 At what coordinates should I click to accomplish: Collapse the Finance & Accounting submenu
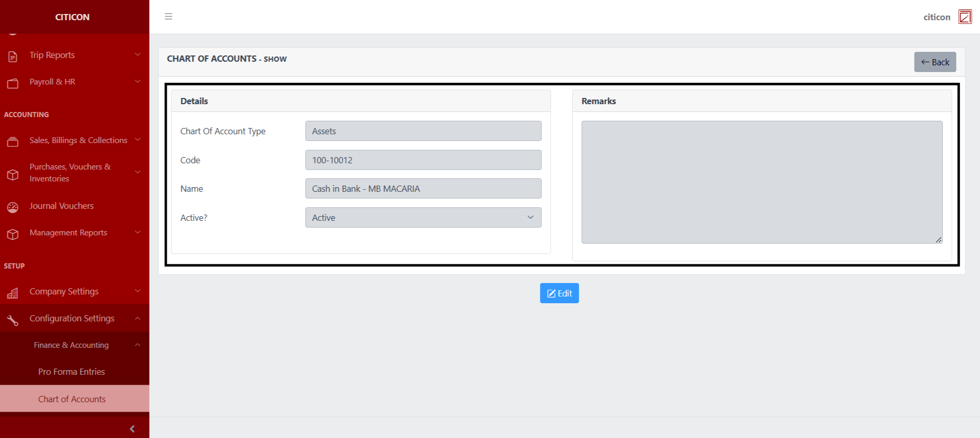point(71,345)
